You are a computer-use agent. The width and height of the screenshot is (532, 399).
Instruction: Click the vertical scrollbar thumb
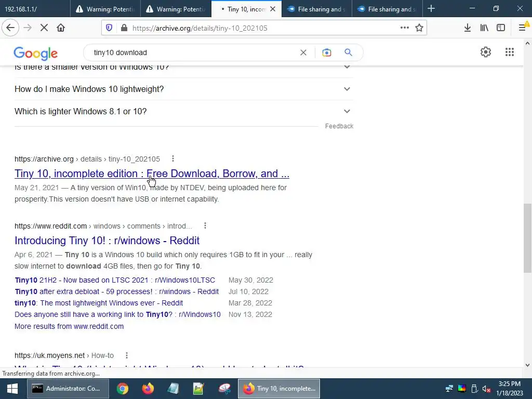click(527, 237)
